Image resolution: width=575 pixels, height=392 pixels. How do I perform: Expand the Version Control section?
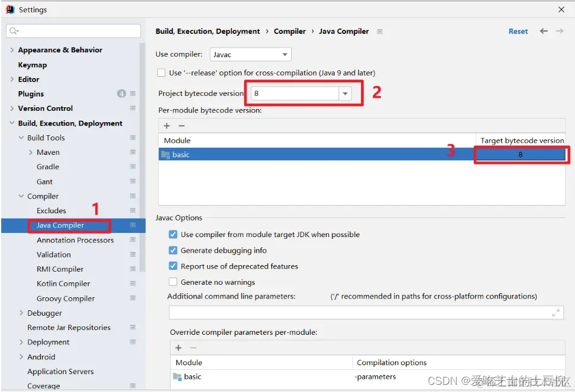click(12, 108)
